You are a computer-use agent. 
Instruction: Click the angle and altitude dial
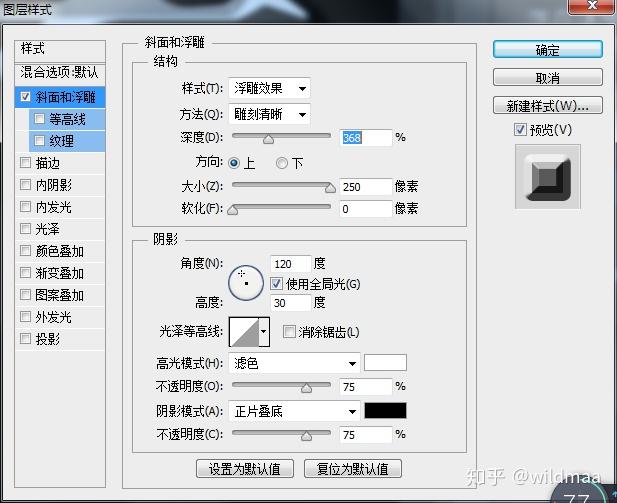(246, 283)
